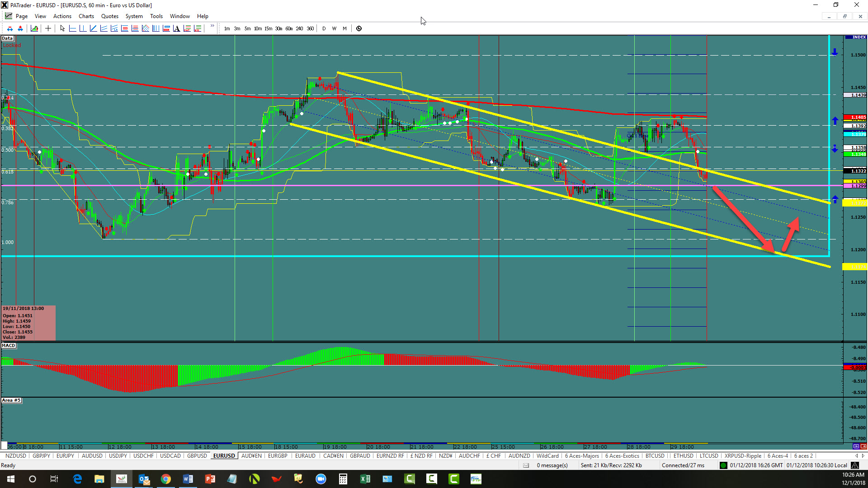Switch to weekly W timeframe
This screenshot has width=868, height=488.
pos(334,28)
